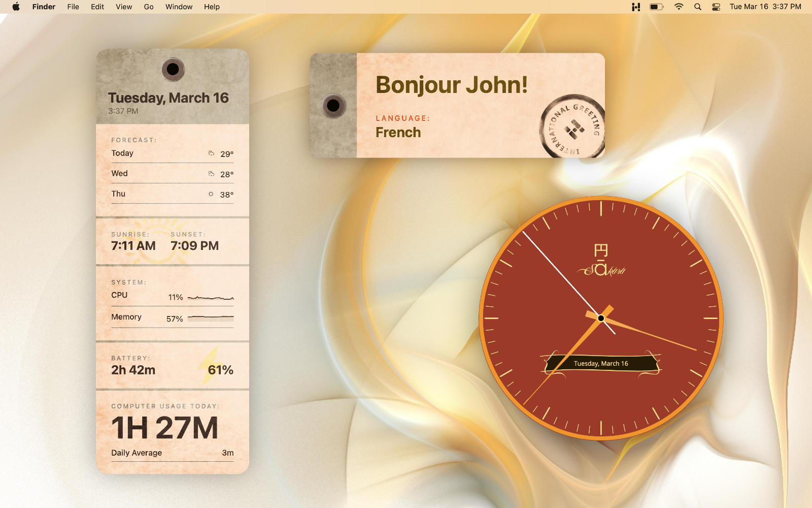The width and height of the screenshot is (812, 508).
Task: Click the sunny icon next to 38°
Action: pos(211,194)
